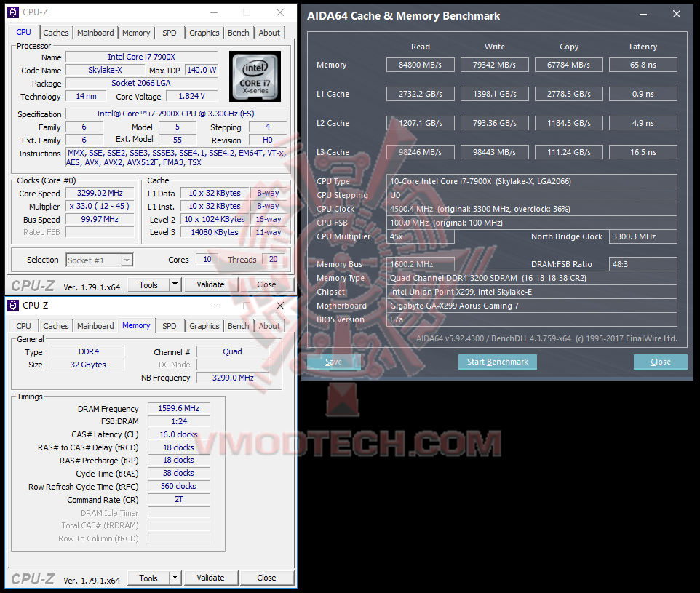The height and width of the screenshot is (593, 700).
Task: Switch to Mainboard tab in top CPU-Z window
Action: tap(95, 33)
